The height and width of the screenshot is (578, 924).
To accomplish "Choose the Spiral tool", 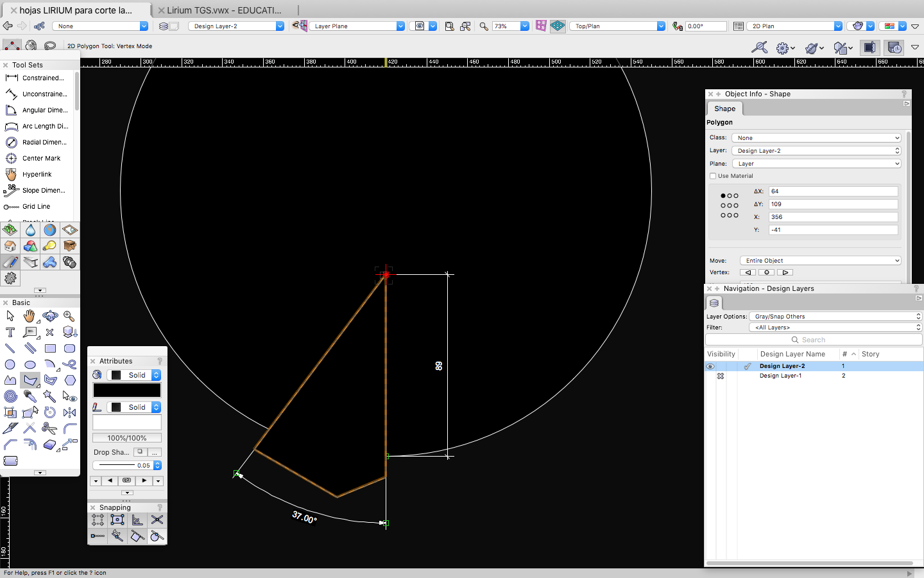I will tap(10, 396).
